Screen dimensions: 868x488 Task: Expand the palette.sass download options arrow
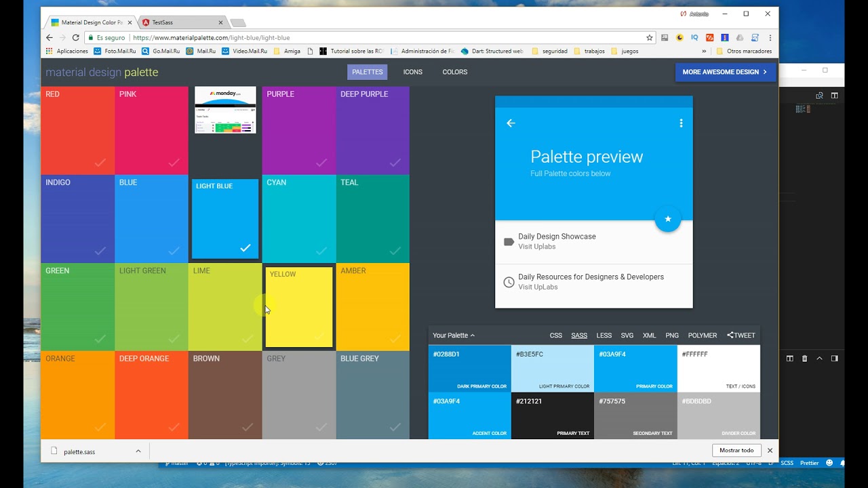(x=138, y=451)
